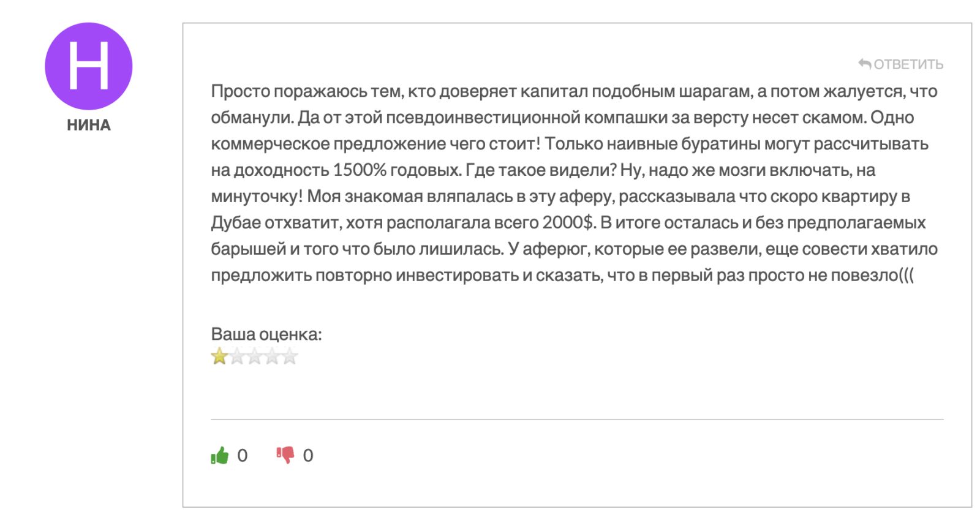This screenshot has height=517, width=980.
Task: Give five stars with last star
Action: click(x=289, y=356)
